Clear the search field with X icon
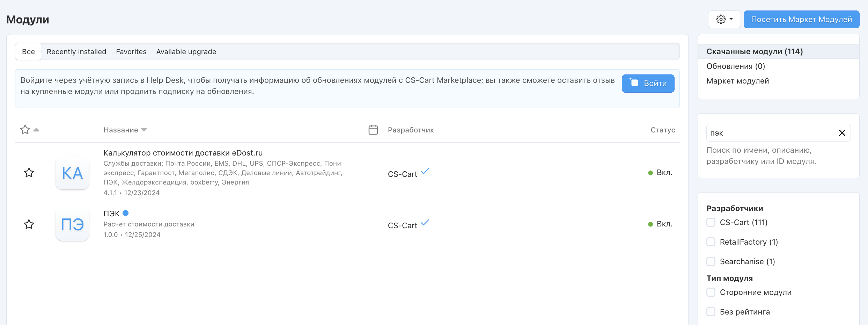This screenshot has width=868, height=325. coord(842,133)
